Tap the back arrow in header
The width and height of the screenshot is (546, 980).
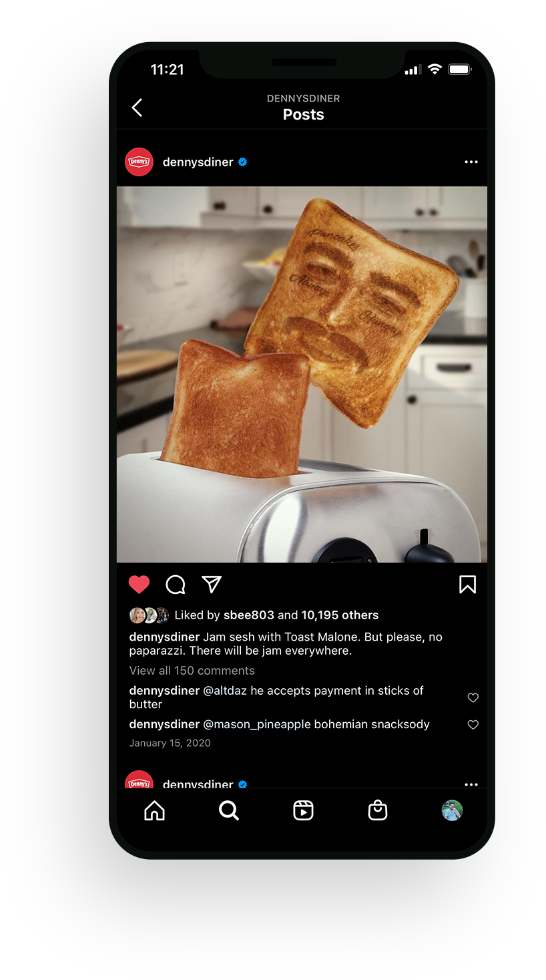[x=137, y=108]
